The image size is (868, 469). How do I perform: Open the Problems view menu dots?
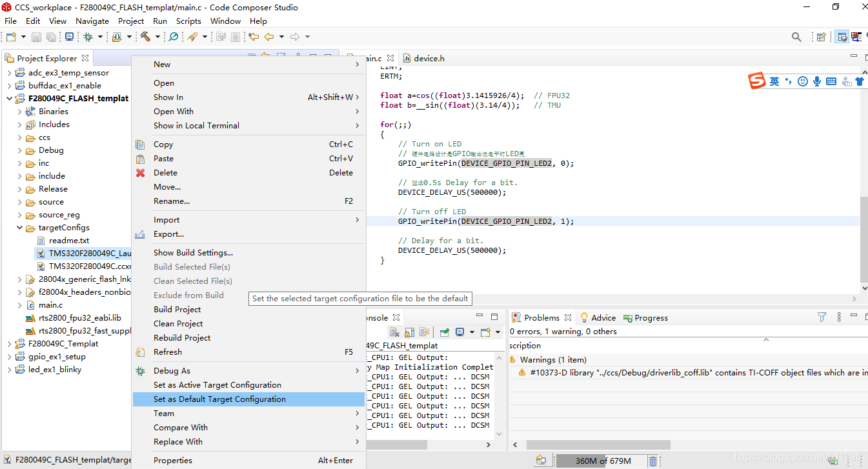[840, 317]
